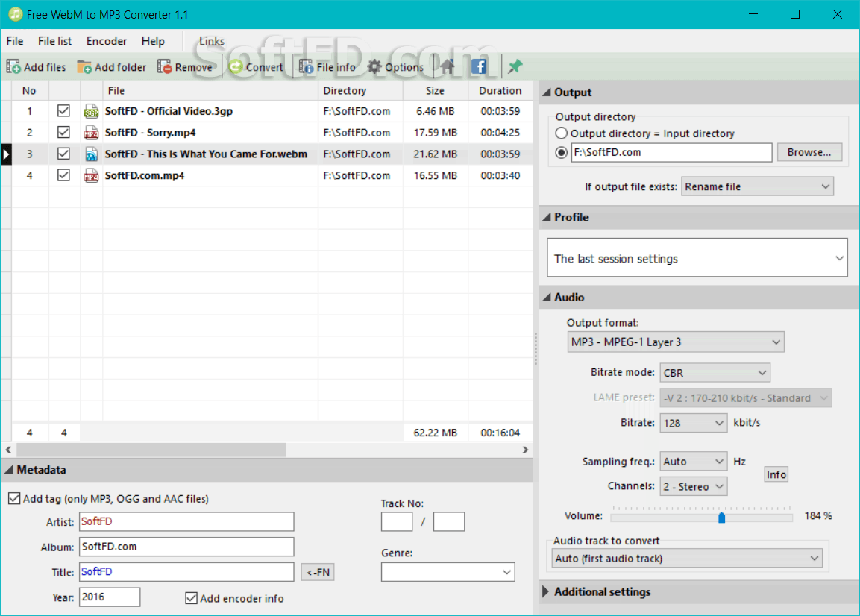This screenshot has width=860, height=616.
Task: Open Options with the gear icon
Action: (374, 67)
